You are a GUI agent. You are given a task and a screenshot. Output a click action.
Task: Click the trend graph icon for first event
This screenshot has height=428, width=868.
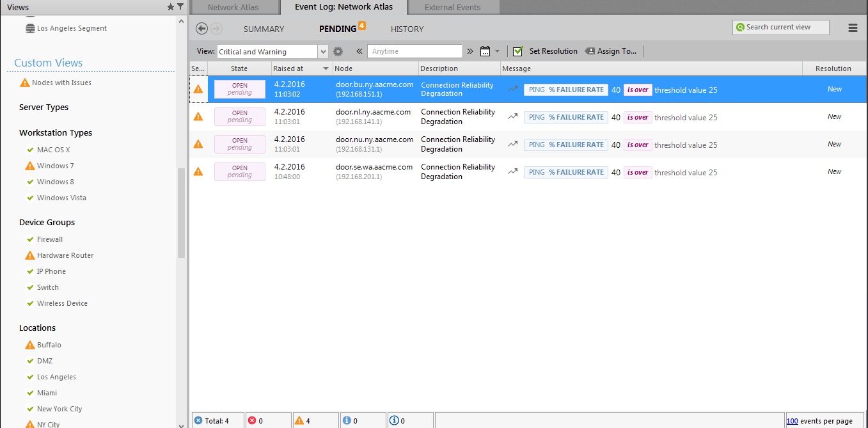[512, 90]
